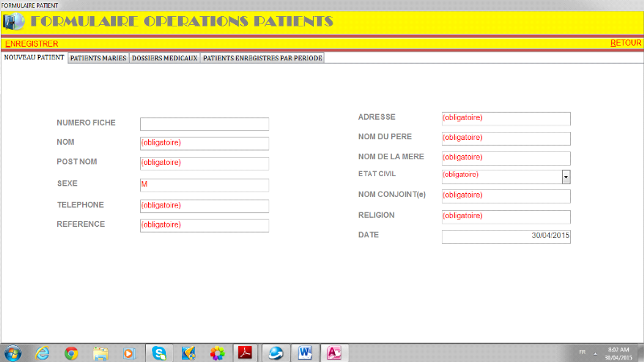Screen dimensions: 644x362
Task: Click the SEXE field showing M
Action: tap(204, 185)
